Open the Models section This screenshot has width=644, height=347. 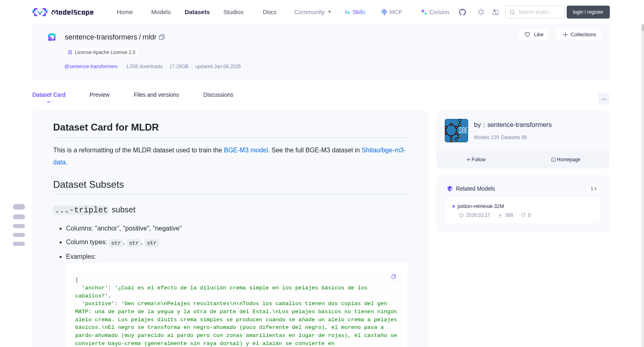point(161,12)
